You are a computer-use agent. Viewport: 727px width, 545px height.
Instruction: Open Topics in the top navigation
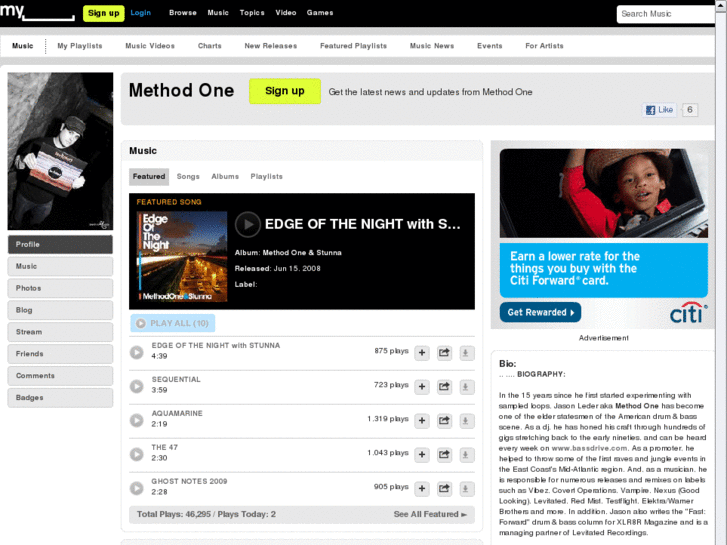tap(252, 13)
